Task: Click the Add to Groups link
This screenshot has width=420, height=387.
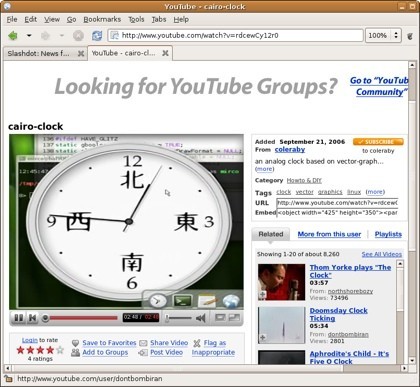Action: (105, 352)
